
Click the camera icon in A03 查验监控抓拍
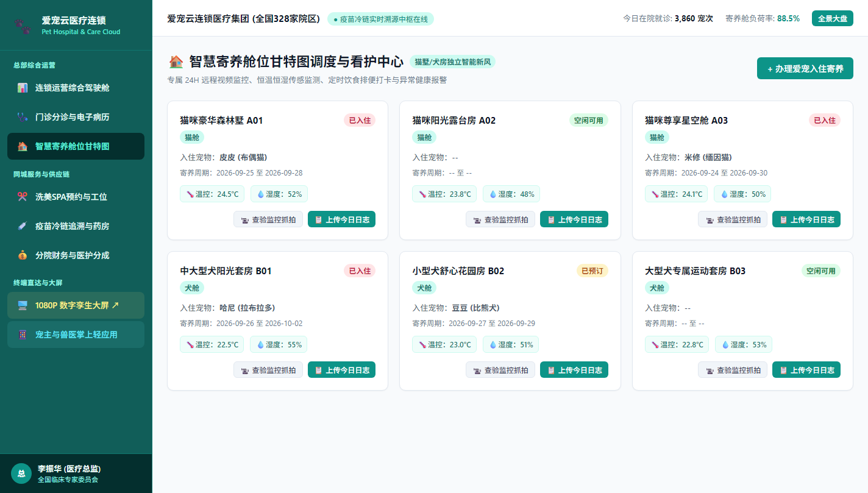point(710,220)
